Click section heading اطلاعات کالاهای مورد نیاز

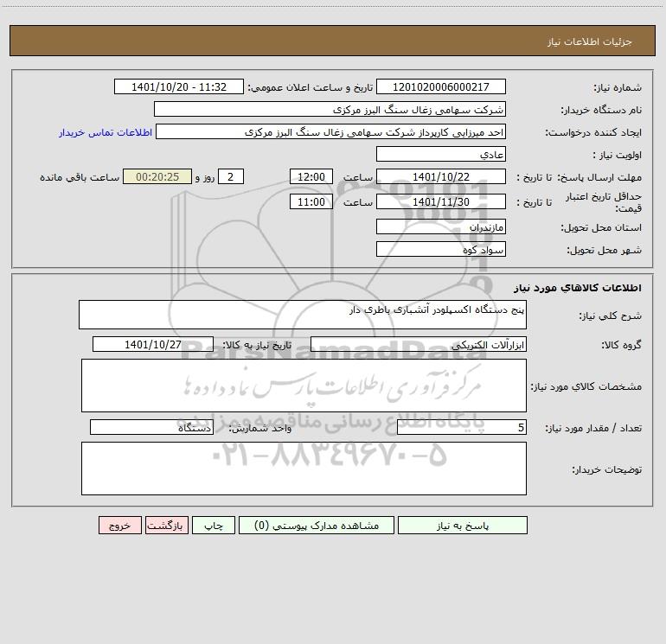[578, 288]
